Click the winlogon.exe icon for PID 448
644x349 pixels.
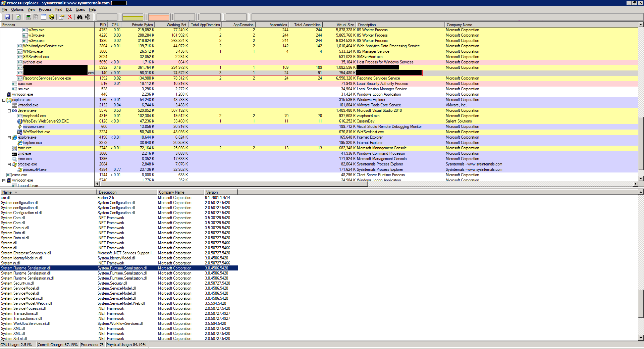click(x=9, y=94)
